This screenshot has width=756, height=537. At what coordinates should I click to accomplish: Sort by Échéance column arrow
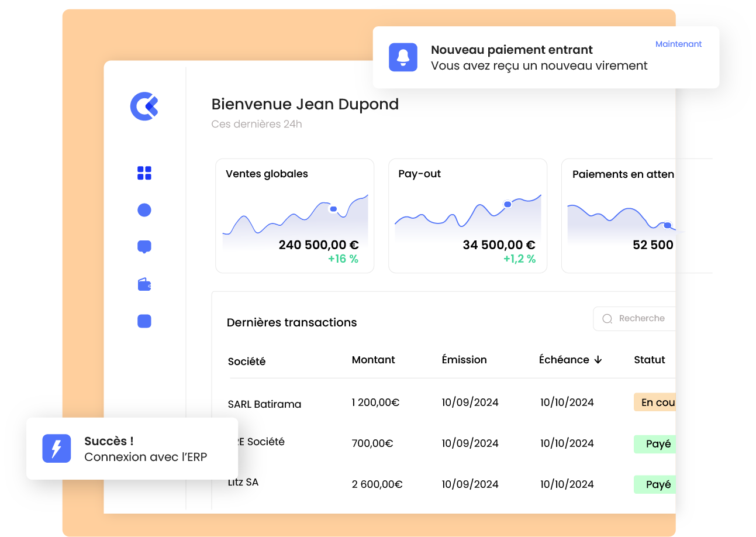pos(598,360)
